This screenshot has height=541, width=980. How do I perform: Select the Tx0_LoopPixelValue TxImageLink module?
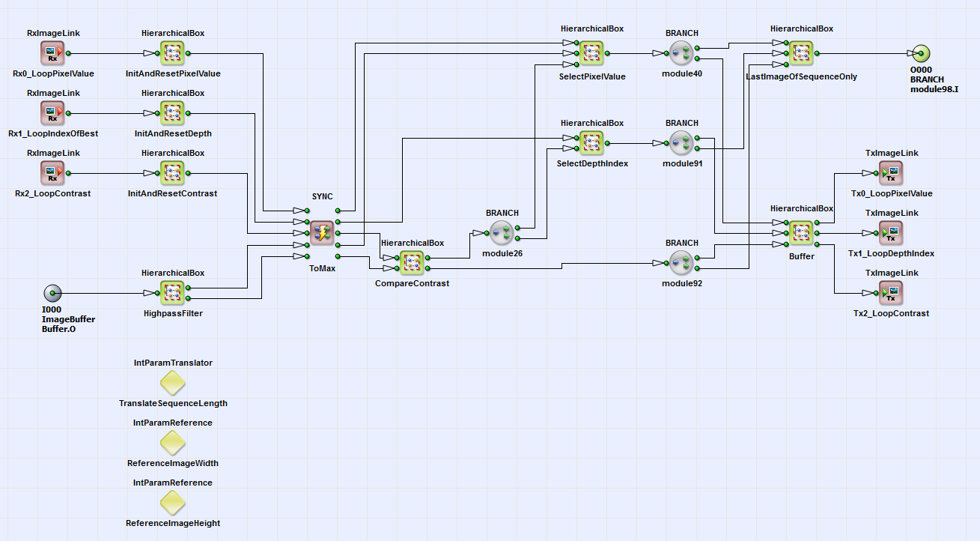click(891, 173)
